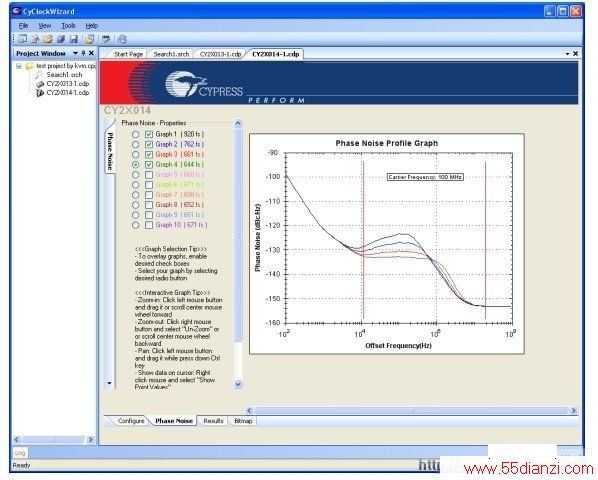598x480 pixels.
Task: Click the Phase Noise properties down arrow
Action: pos(238,384)
